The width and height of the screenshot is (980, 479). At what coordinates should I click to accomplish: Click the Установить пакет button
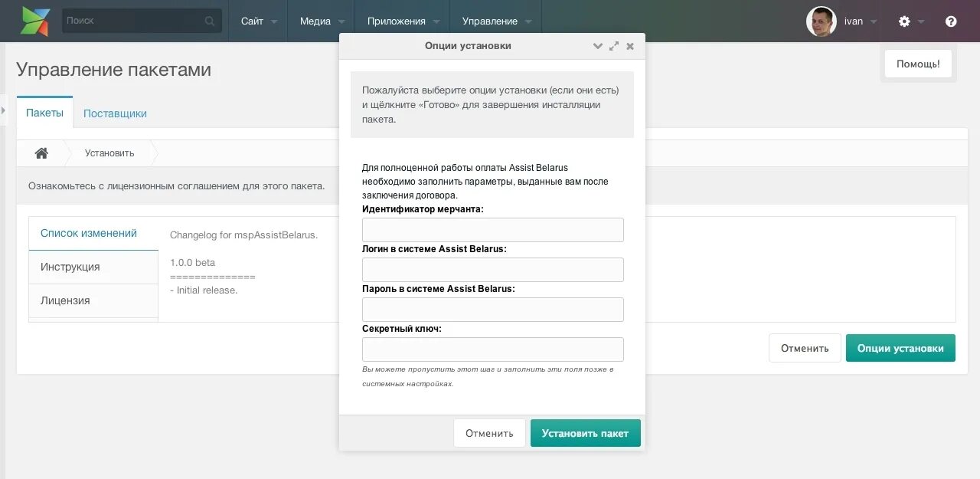pos(585,433)
